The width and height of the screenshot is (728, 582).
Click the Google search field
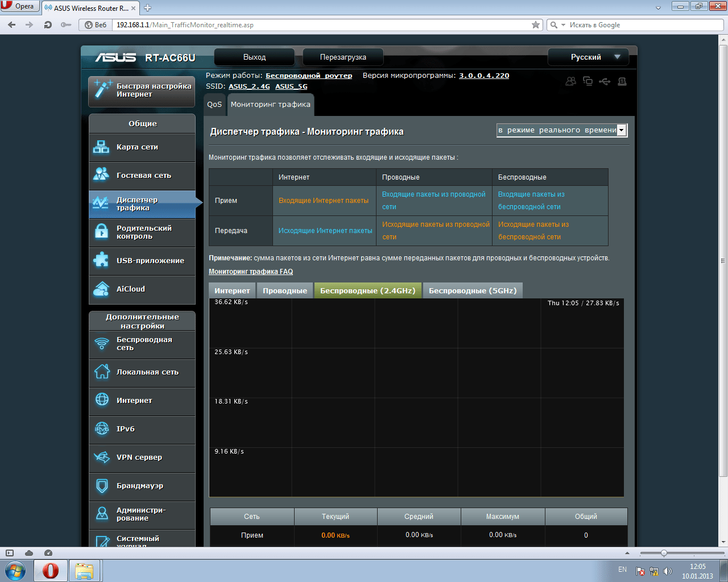645,25
